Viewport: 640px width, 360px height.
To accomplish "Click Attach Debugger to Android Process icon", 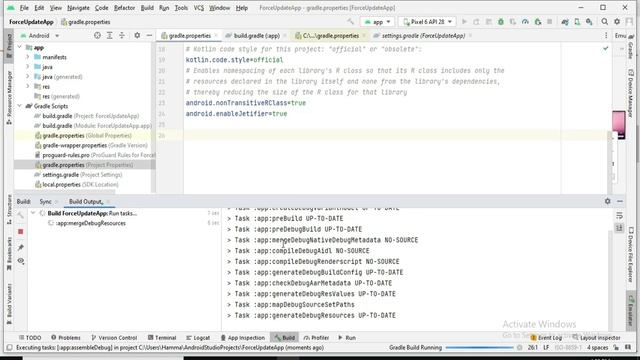I will 538,22.
